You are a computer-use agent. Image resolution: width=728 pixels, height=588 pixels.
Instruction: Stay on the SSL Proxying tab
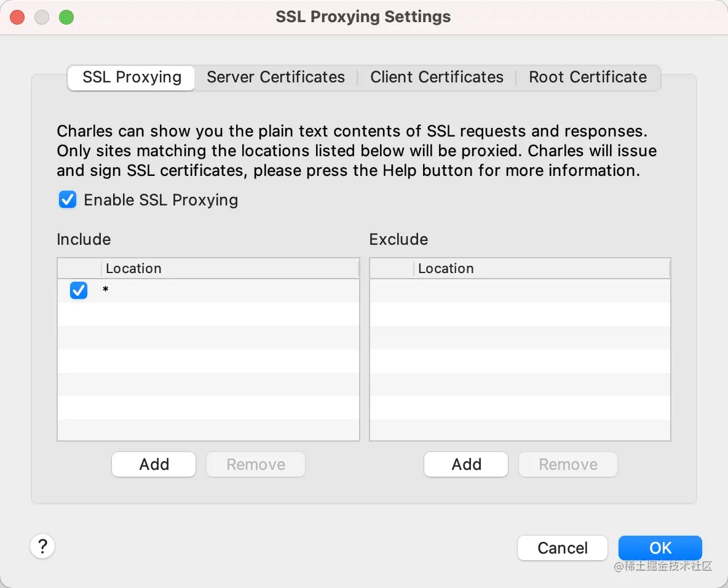[x=130, y=77]
